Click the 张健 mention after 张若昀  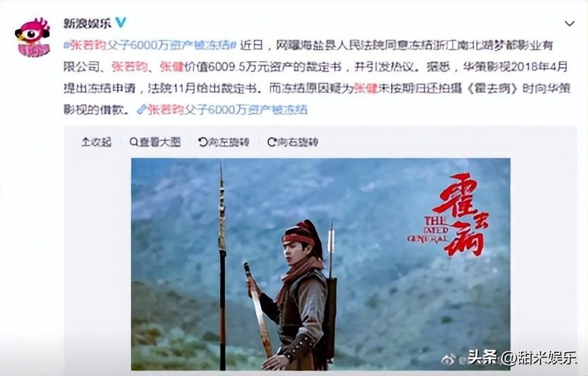[x=171, y=67]
